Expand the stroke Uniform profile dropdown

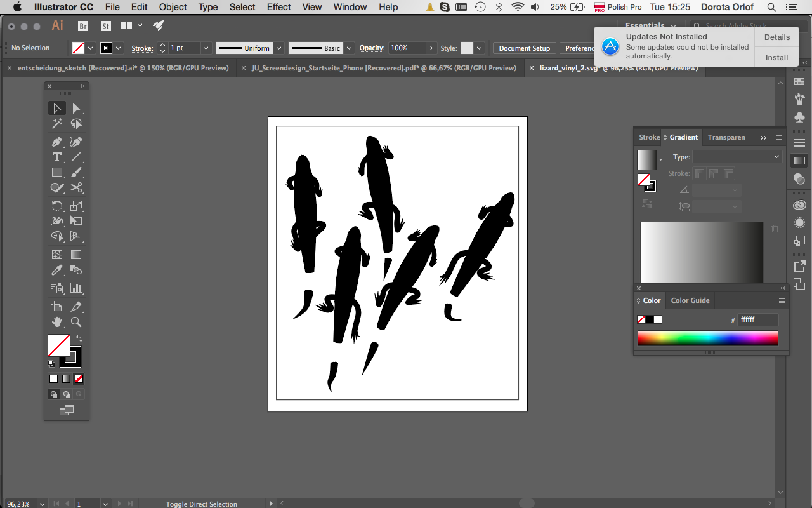click(279, 48)
